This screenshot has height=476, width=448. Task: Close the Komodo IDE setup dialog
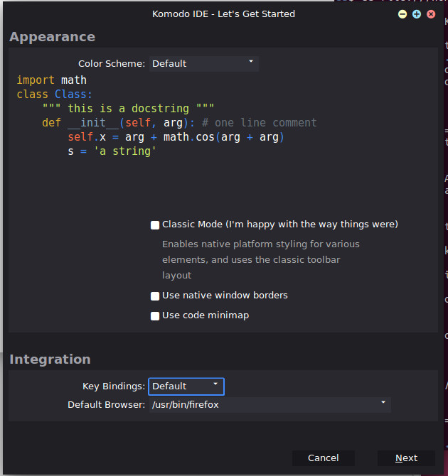tap(430, 14)
